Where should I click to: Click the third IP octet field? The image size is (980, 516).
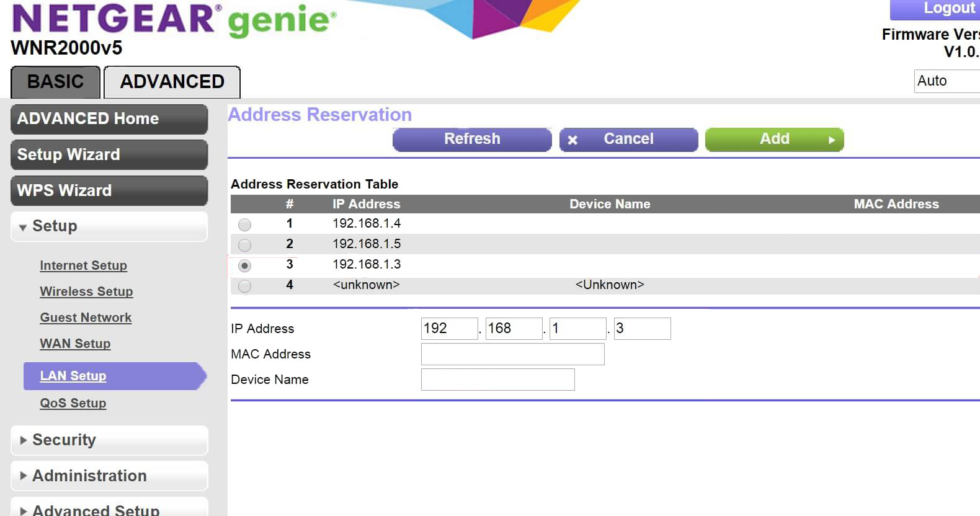[x=578, y=329]
